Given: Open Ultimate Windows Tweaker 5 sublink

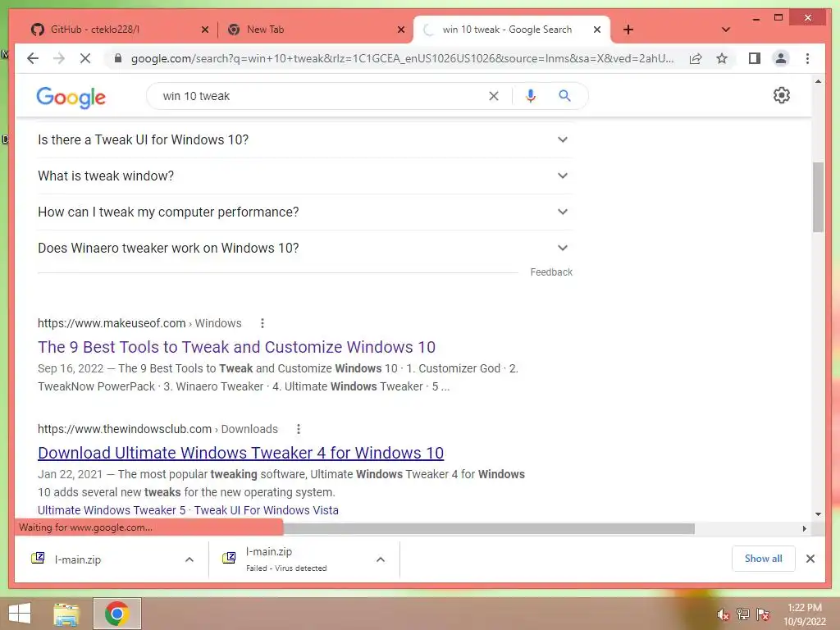Looking at the screenshot, I should click(112, 510).
